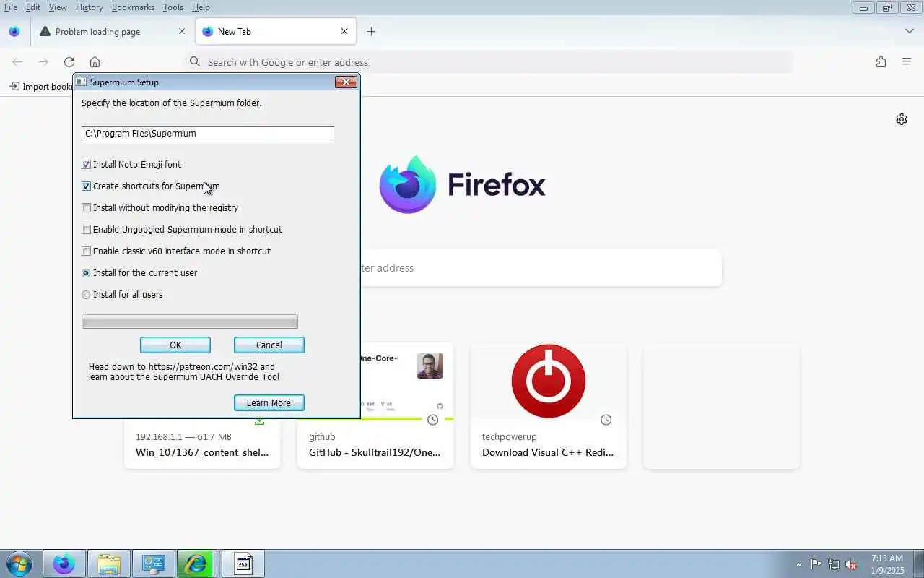Click the Firefox forward arrow
Viewport: 924px width, 578px height.
43,62
